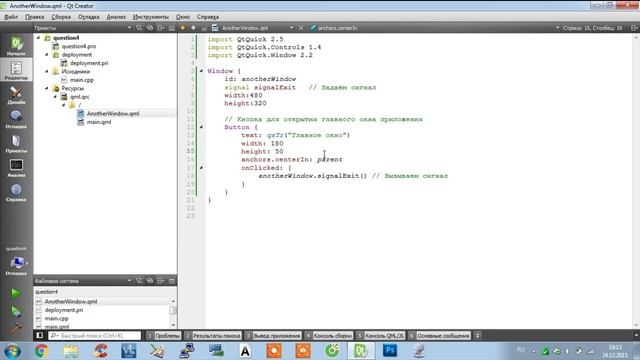This screenshot has width=640, height=360.
Task: Open the Справка menu in the menu bar
Action: click(208, 17)
